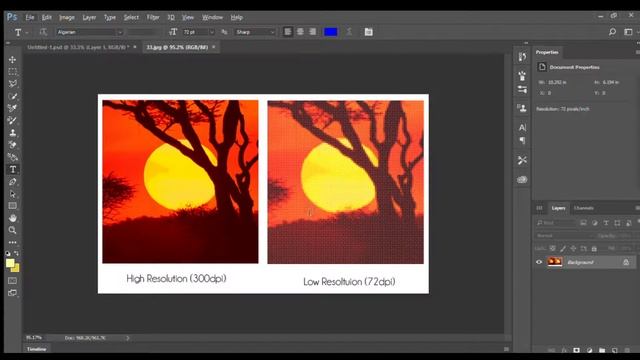Toggle the Character and Paragraph panels icon

coord(369,32)
